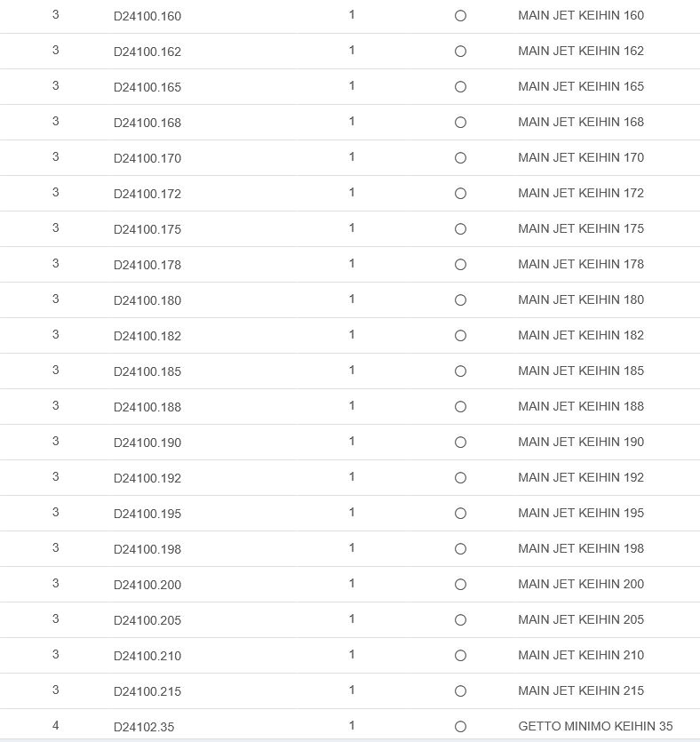Click part code D24100.182
The height and width of the screenshot is (742, 700).
147,336
